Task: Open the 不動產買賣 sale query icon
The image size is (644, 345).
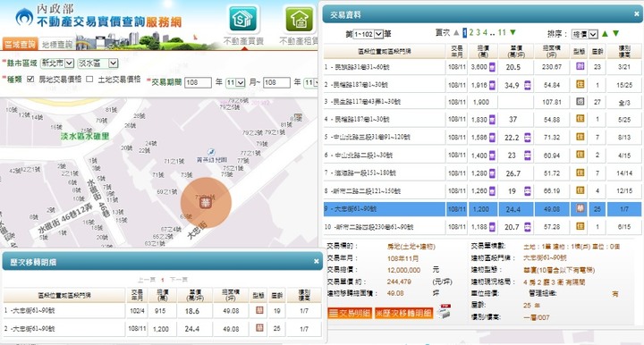Action: [x=243, y=19]
